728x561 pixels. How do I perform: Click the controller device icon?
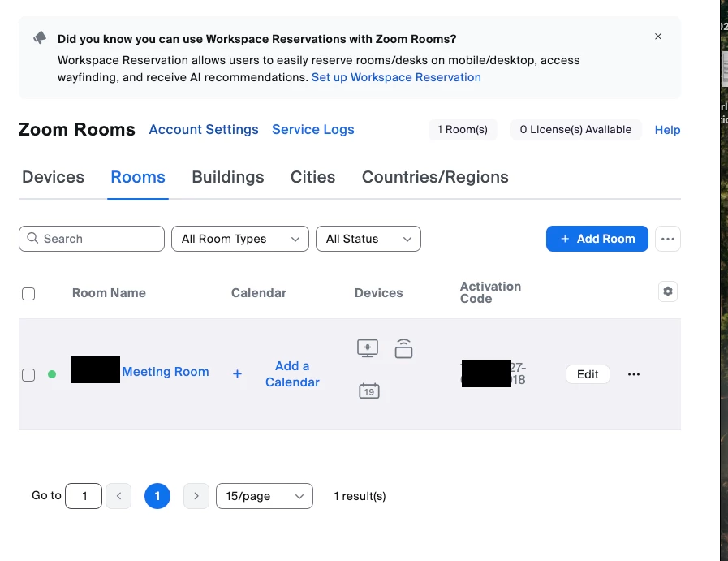coord(403,348)
